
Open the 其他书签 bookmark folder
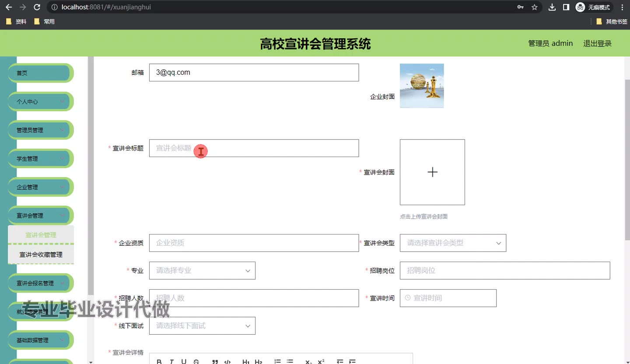(x=612, y=21)
